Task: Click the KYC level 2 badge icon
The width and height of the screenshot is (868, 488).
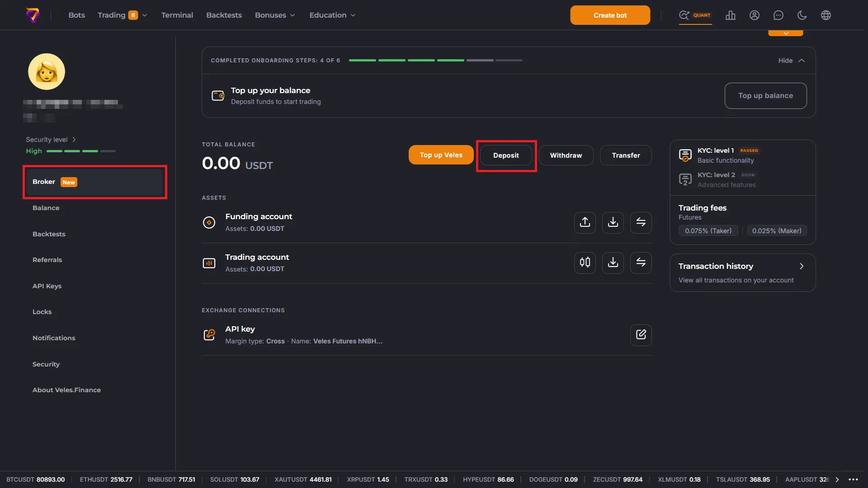Action: (685, 180)
